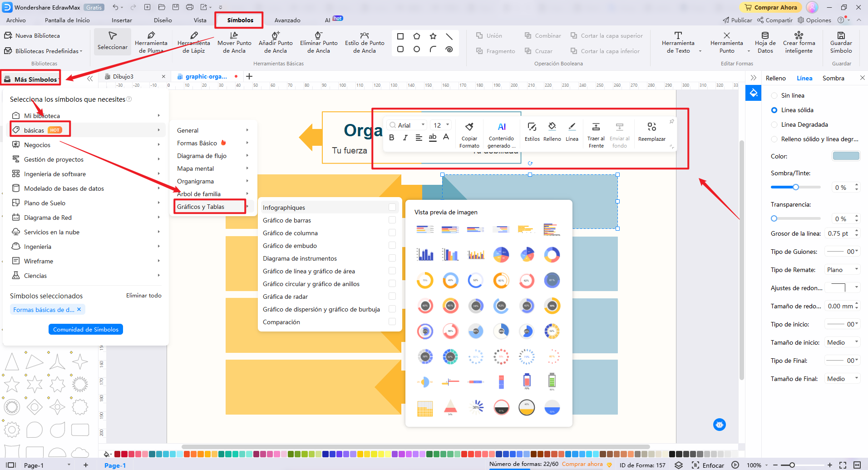Click the Guardar Símbolo icon
868x470 pixels.
click(x=840, y=42)
